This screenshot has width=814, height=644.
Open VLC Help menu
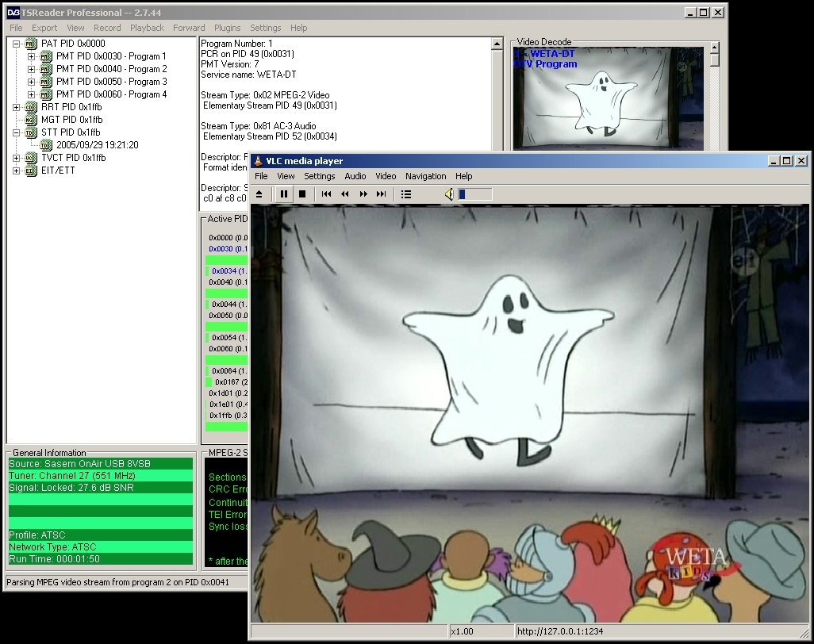[463, 176]
